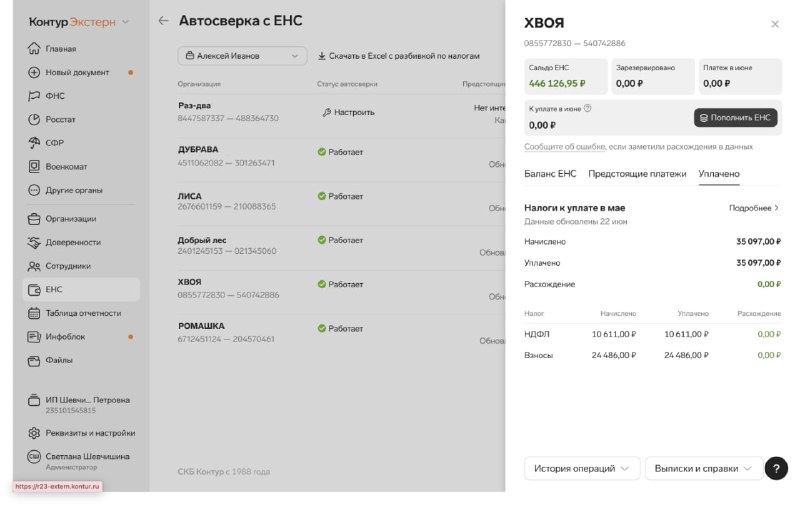This screenshot has height=507, width=800.
Task: Click the Главная home icon in sidebar
Action: pos(34,48)
